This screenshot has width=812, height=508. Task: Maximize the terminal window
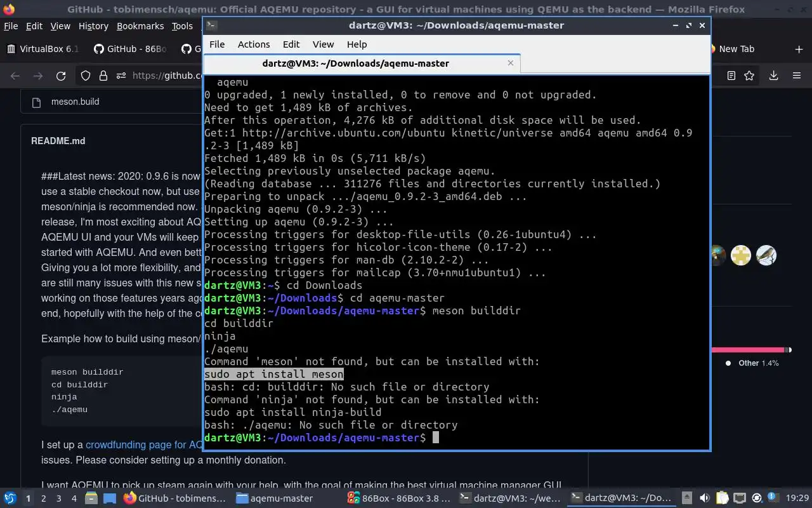tap(690, 25)
